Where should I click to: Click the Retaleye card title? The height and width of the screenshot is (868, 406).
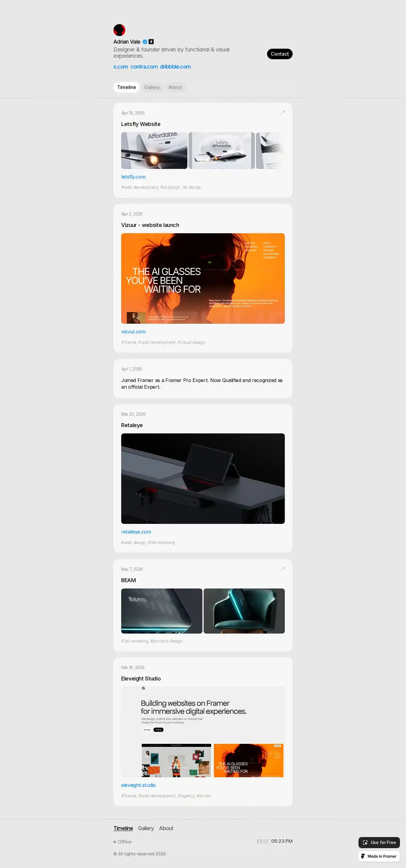[132, 425]
